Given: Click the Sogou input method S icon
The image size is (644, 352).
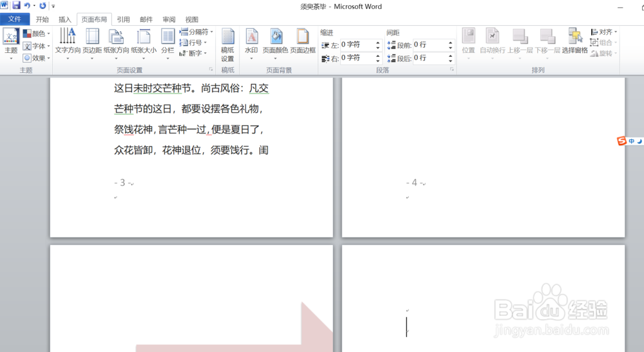Looking at the screenshot, I should click(621, 141).
